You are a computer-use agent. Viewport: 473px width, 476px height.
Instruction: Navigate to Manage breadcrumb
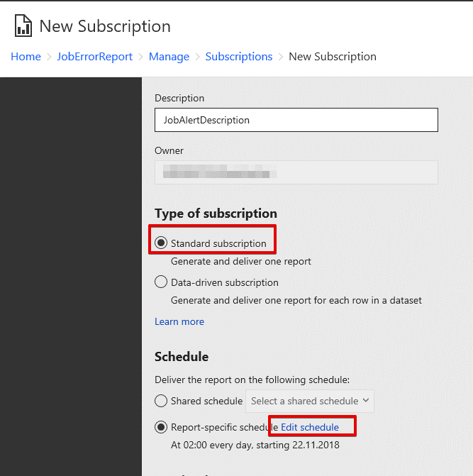pyautogui.click(x=169, y=57)
